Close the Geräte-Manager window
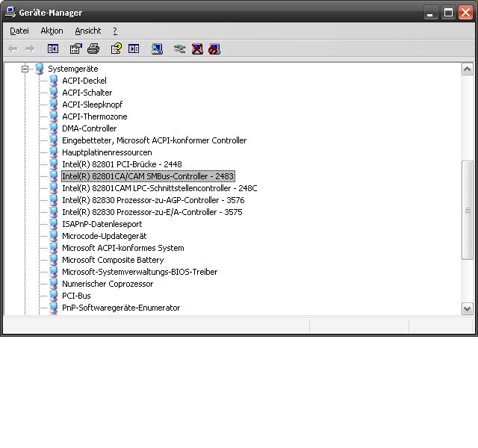This screenshot has height=448, width=478. click(466, 13)
